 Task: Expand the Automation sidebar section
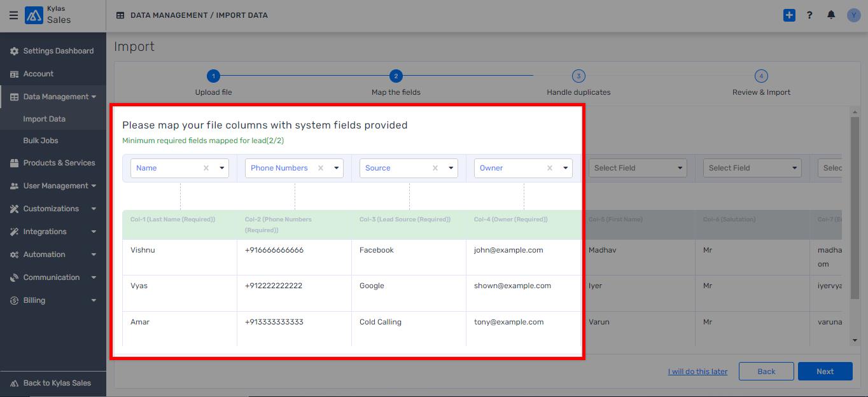[x=94, y=254]
